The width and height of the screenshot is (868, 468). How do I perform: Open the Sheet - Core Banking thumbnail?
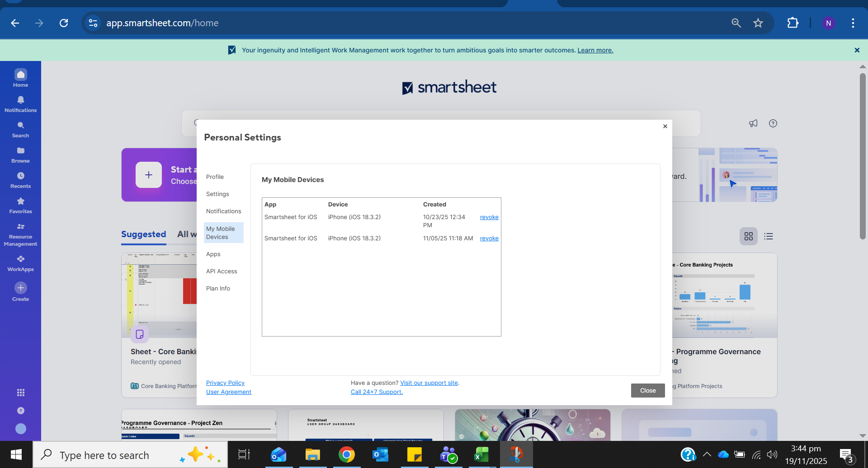159,295
